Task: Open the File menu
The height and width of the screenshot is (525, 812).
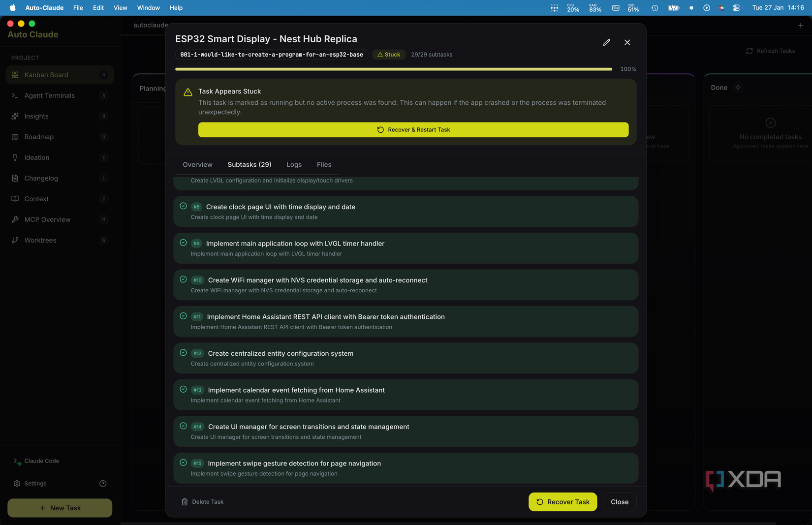Action: tap(78, 8)
